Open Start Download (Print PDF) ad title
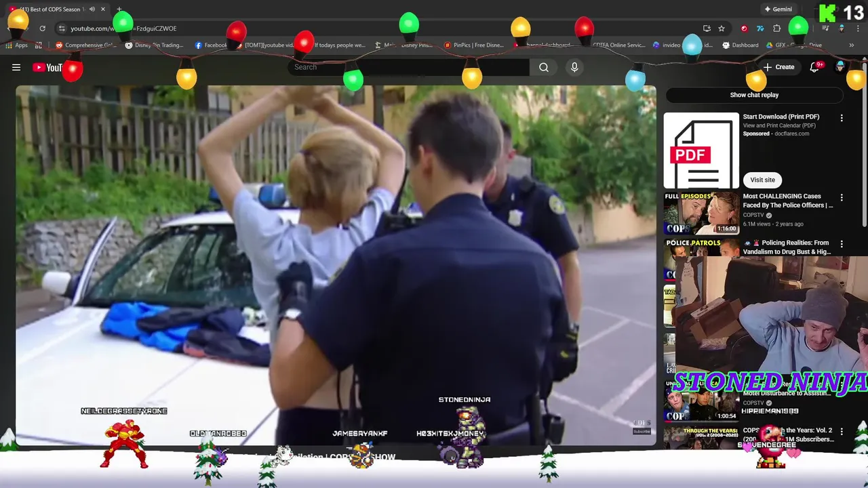 tap(781, 117)
